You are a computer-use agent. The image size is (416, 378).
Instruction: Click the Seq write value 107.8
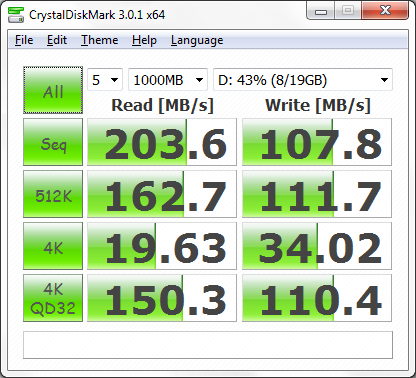click(x=317, y=142)
